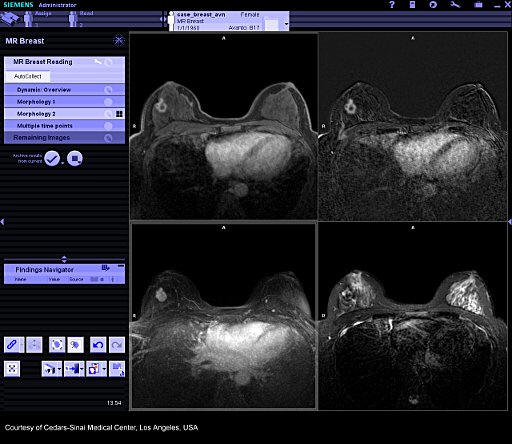This screenshot has height=444, width=512.
Task: Toggle the snowflake icon beside MR Breast
Action: (x=118, y=41)
